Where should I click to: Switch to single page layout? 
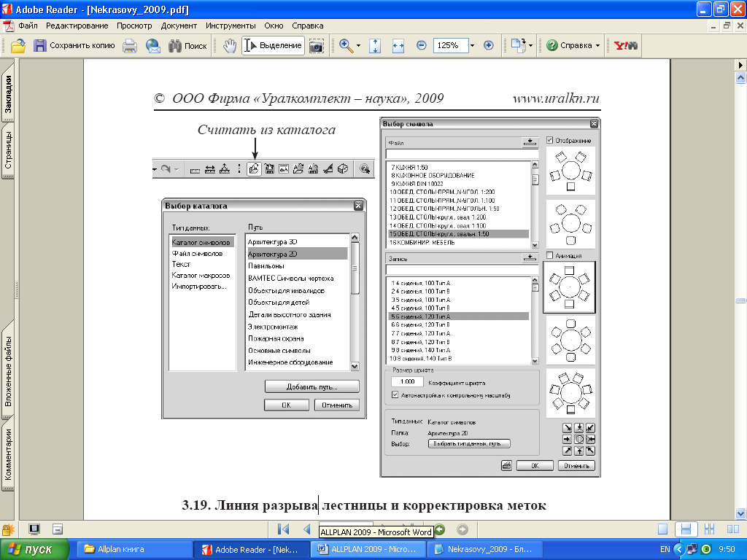pos(662,529)
